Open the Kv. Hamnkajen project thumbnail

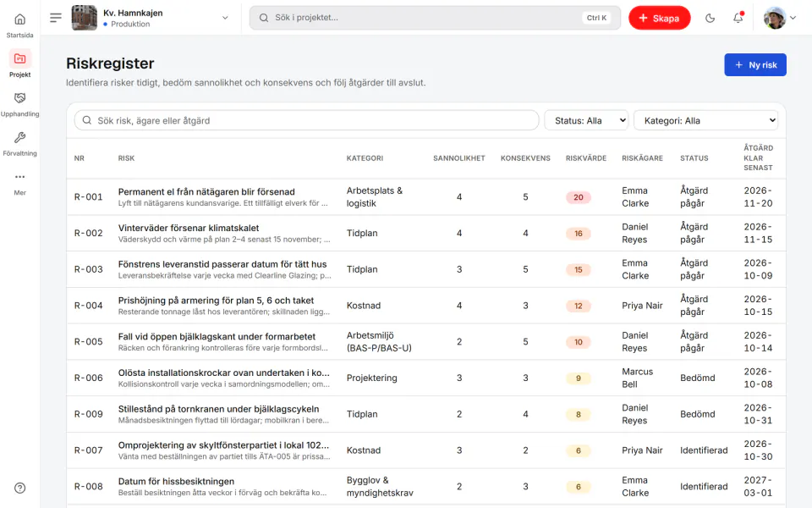pyautogui.click(x=84, y=18)
